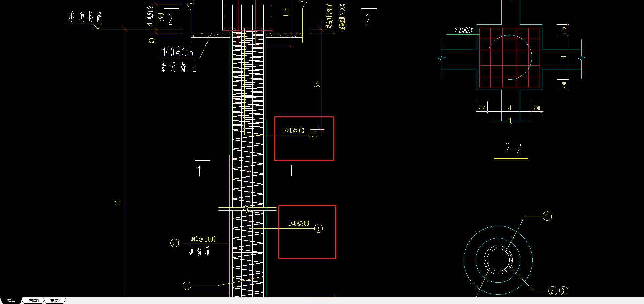Select the 素混凝土 annotation text
This screenshot has height=304, width=644.
(x=178, y=67)
